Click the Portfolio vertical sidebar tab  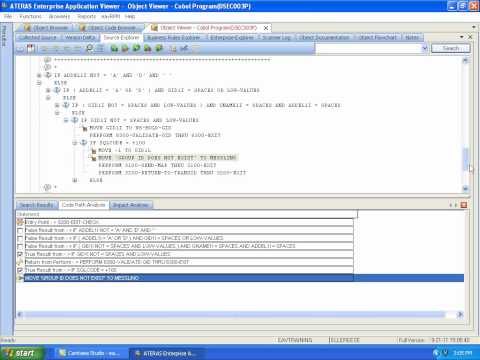pos(4,35)
